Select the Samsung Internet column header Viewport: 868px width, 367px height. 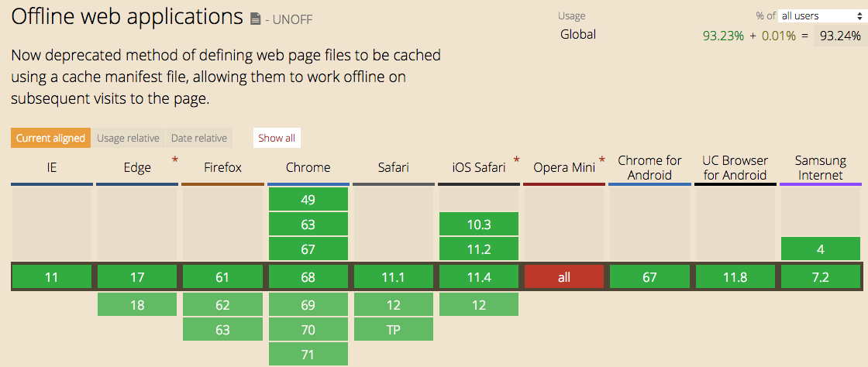(x=821, y=168)
